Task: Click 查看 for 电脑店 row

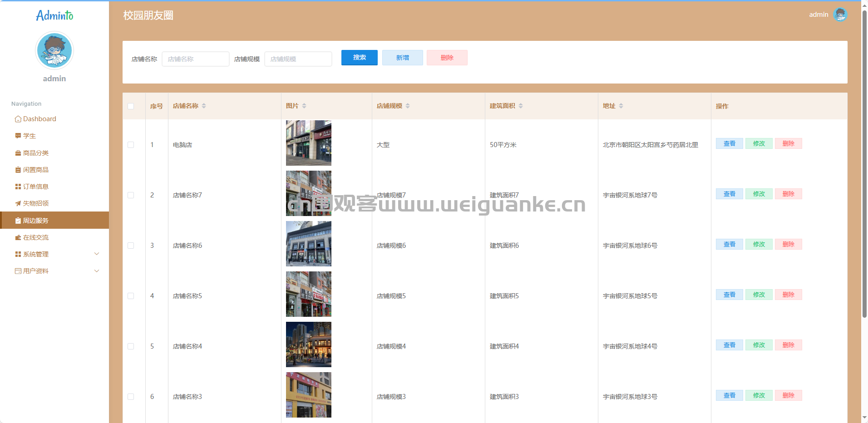Action: click(x=730, y=143)
